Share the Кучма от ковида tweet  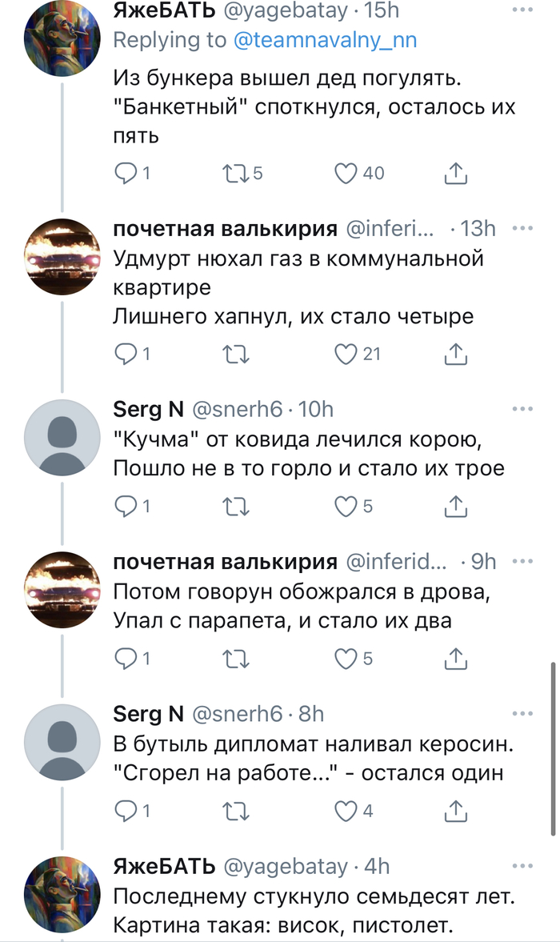coord(454,506)
